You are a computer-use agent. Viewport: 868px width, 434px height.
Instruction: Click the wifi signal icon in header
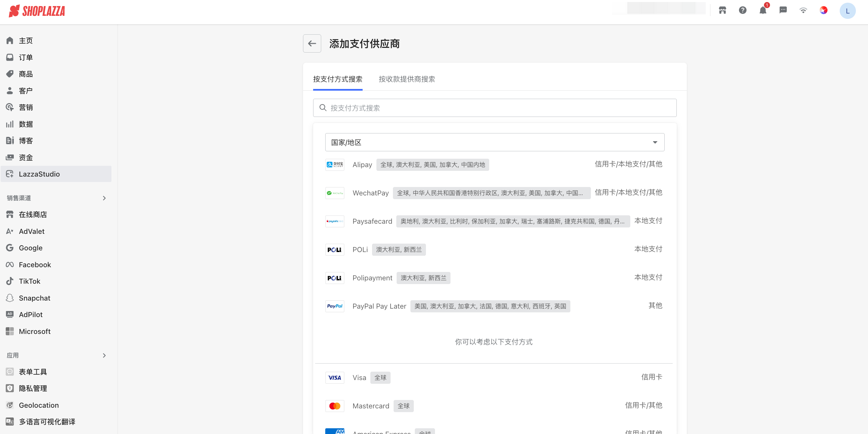pyautogui.click(x=803, y=10)
